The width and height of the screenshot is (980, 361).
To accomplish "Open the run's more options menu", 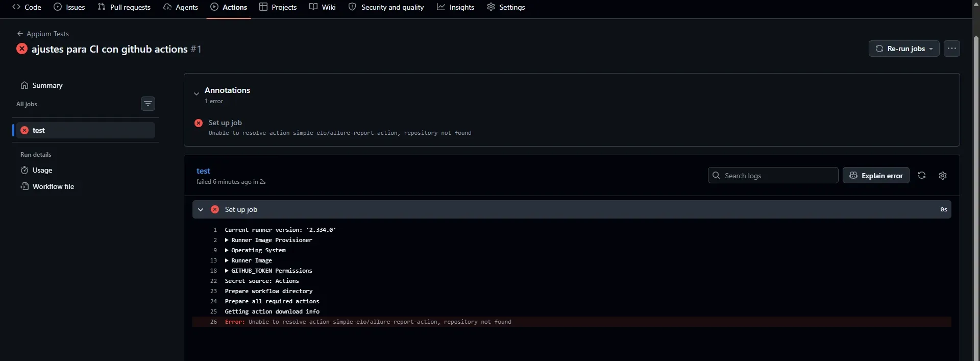I will point(951,49).
